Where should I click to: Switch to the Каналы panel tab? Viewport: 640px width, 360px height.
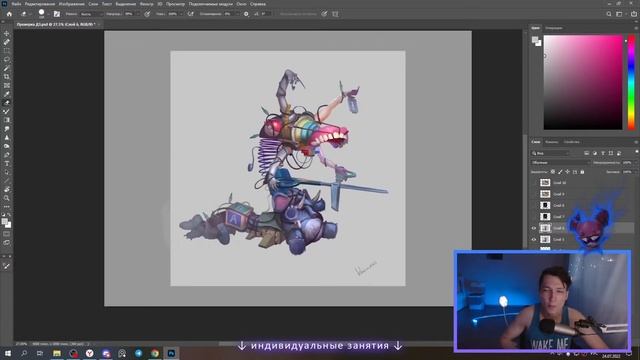(551, 142)
